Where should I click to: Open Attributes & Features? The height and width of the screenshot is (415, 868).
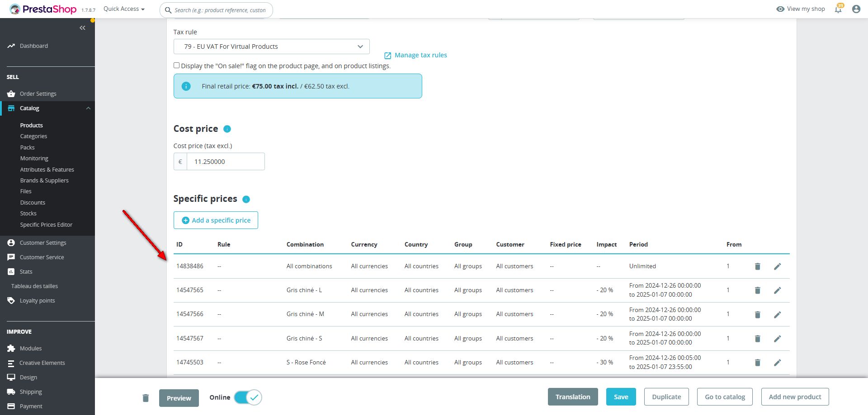(47, 170)
